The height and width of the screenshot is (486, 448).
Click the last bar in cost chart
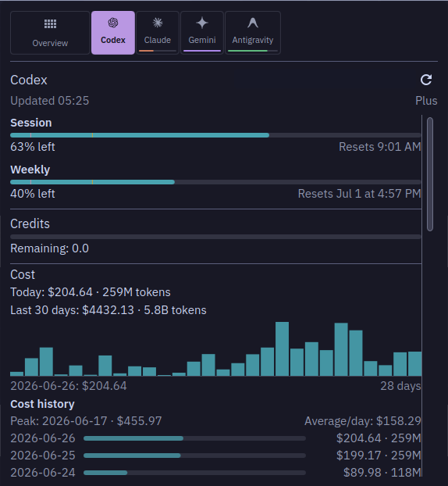coord(415,363)
